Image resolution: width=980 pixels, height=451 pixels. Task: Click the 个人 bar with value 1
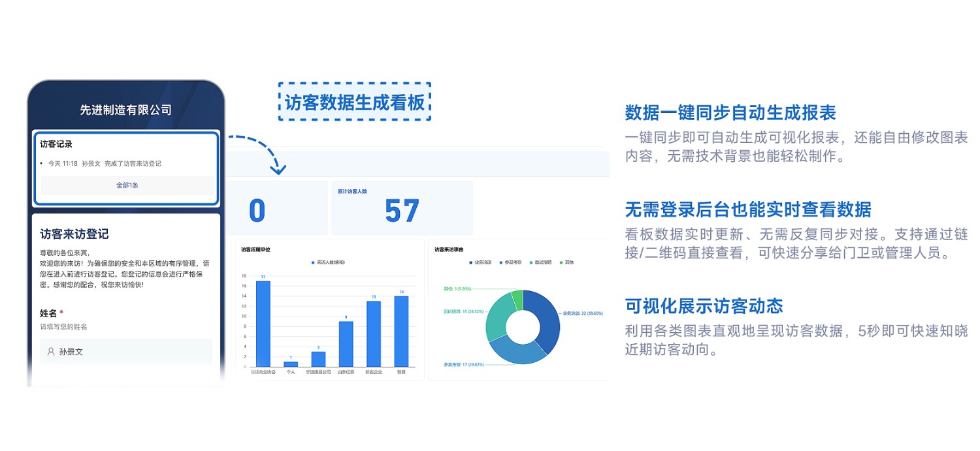click(x=291, y=364)
